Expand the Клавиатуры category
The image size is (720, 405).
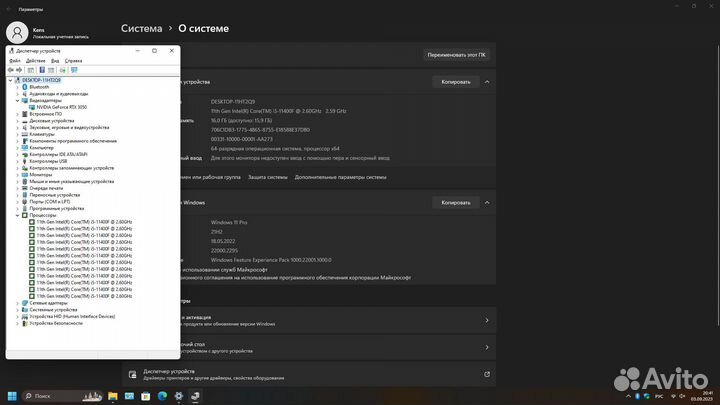point(18,135)
